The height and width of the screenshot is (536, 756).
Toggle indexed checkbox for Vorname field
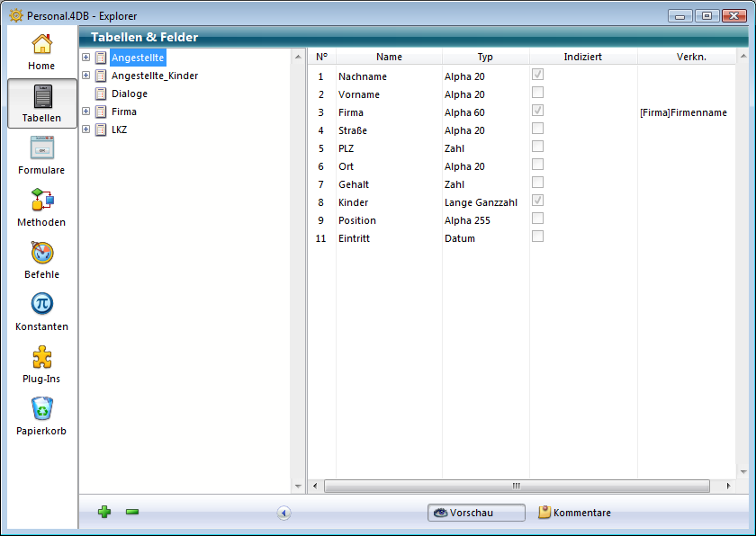[x=538, y=93]
